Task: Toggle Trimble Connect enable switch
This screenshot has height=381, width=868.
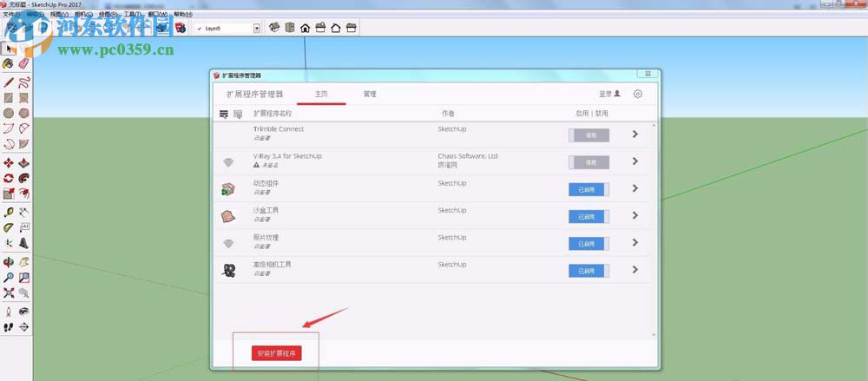Action: (x=589, y=135)
